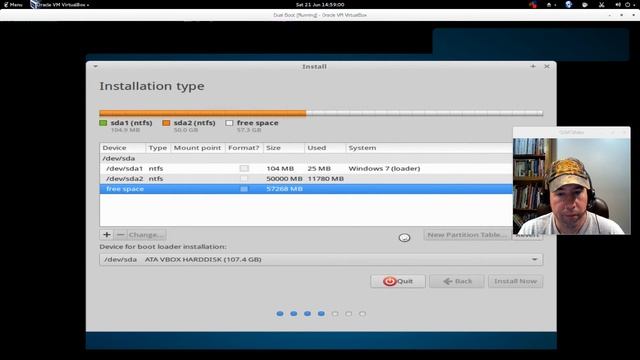This screenshot has height=360, width=640.
Task: Click the Install Now button
Action: coord(516,281)
